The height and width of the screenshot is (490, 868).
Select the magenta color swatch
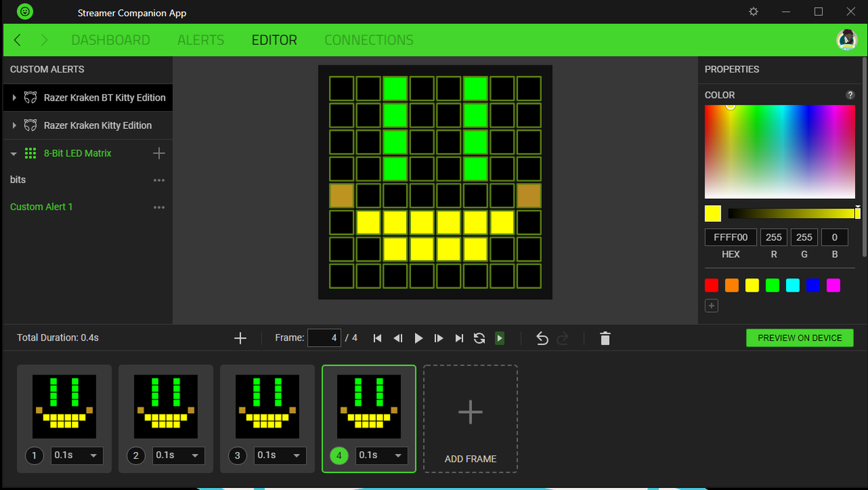tap(833, 286)
